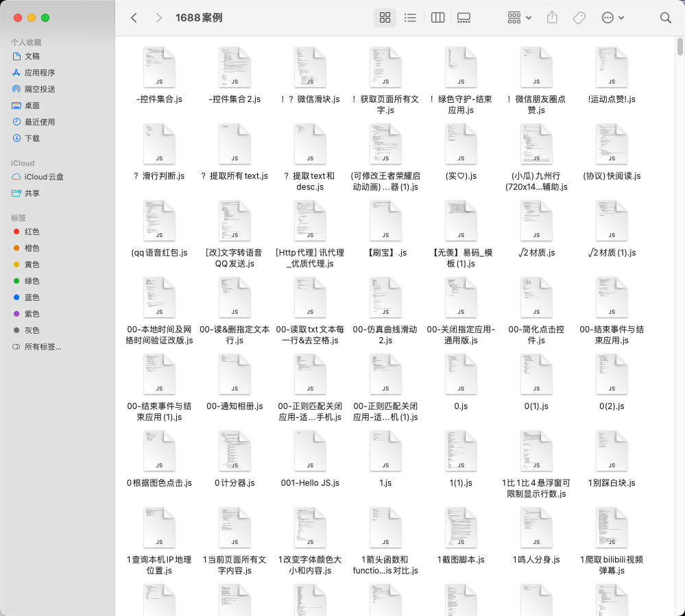Click the Edit Tags toolbar icon
The height and width of the screenshot is (616, 685).
click(579, 18)
